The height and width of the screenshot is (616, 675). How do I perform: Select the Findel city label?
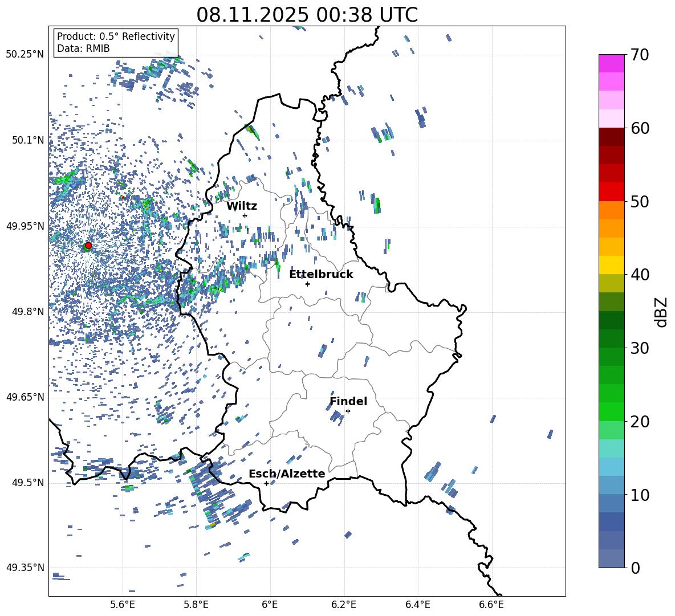pos(348,401)
